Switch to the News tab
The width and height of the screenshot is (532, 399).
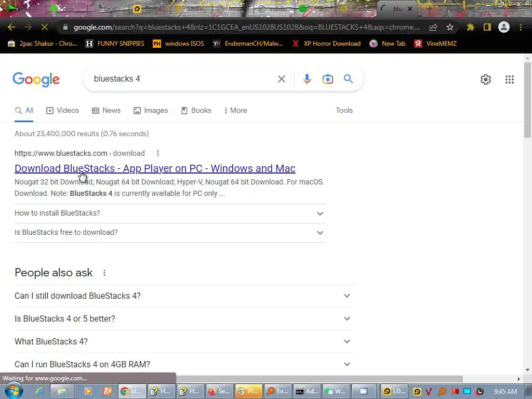pos(106,111)
